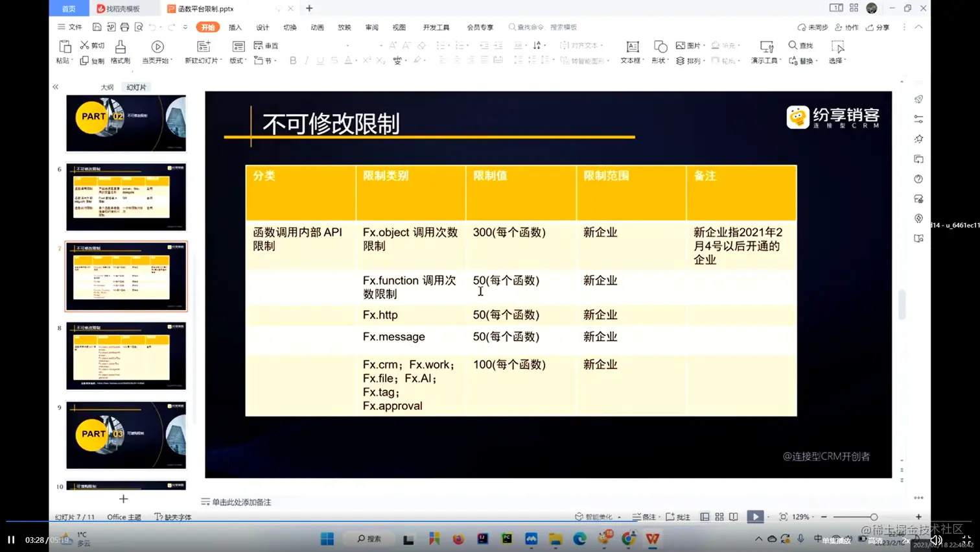The image size is (980, 552).
Task: Toggle subscript formatting
Action: (380, 60)
